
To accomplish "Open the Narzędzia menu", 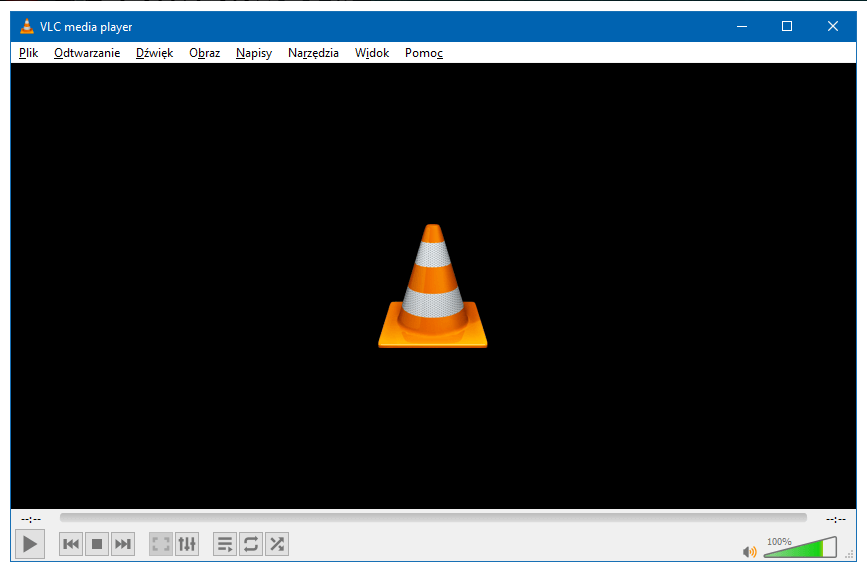I will [313, 53].
